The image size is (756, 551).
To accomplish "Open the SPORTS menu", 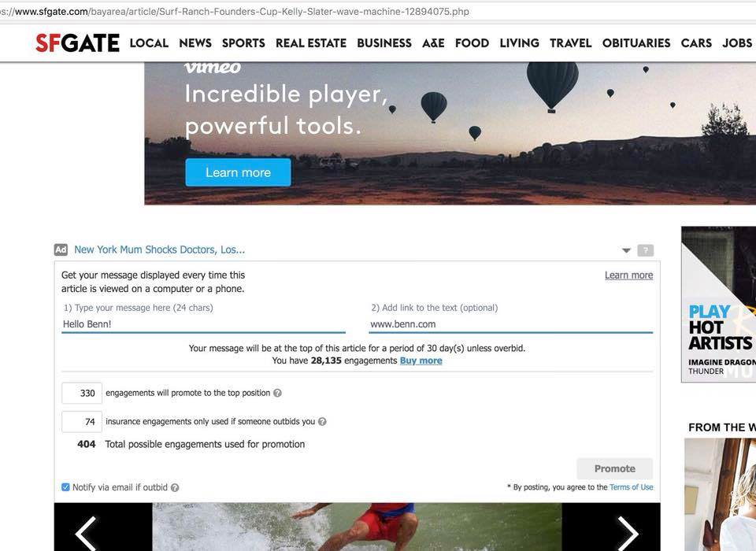I will tap(243, 43).
